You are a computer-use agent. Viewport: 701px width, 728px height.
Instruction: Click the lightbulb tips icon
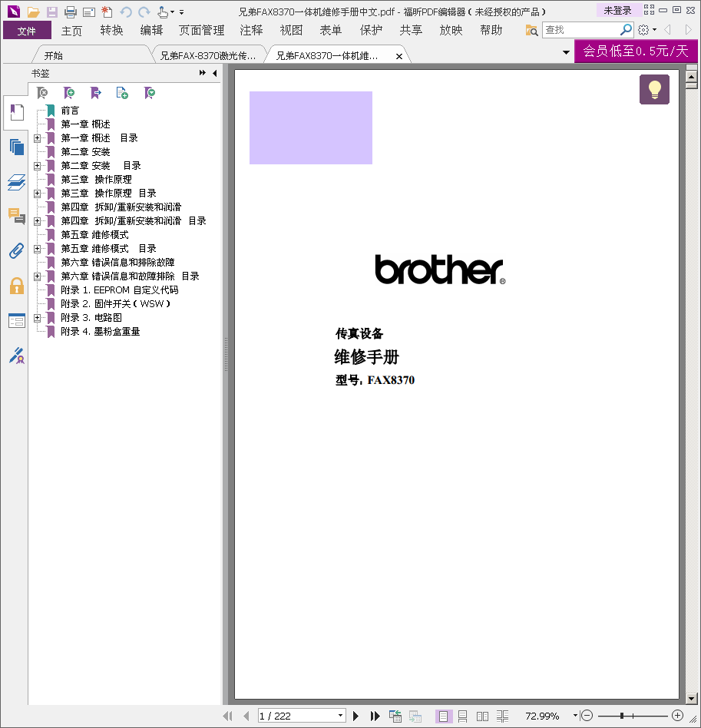pos(655,89)
